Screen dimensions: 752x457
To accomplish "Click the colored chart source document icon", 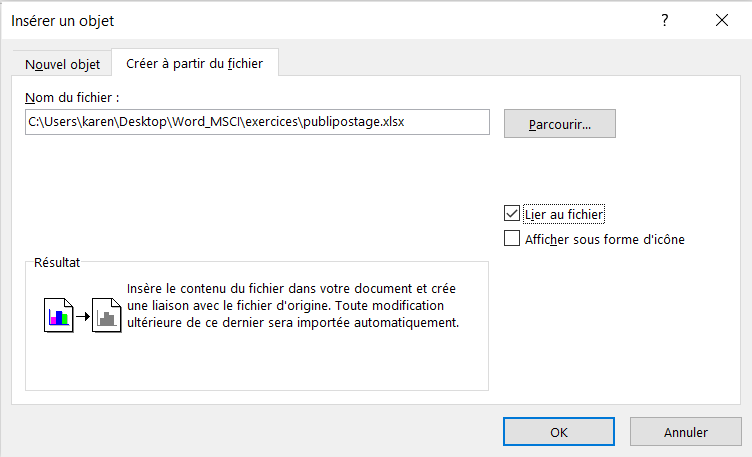I will (59, 315).
